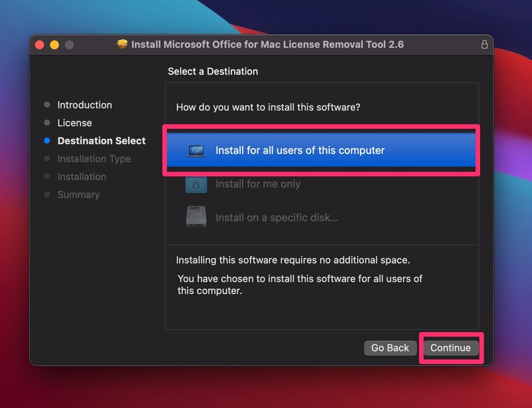Choose the "Install for me only" option

pyautogui.click(x=258, y=184)
